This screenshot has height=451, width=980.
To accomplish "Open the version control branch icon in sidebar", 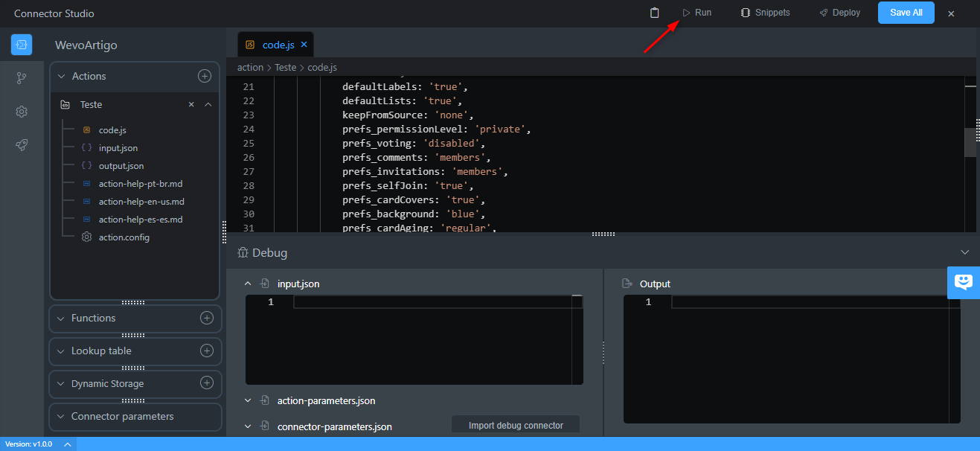I will 21,77.
